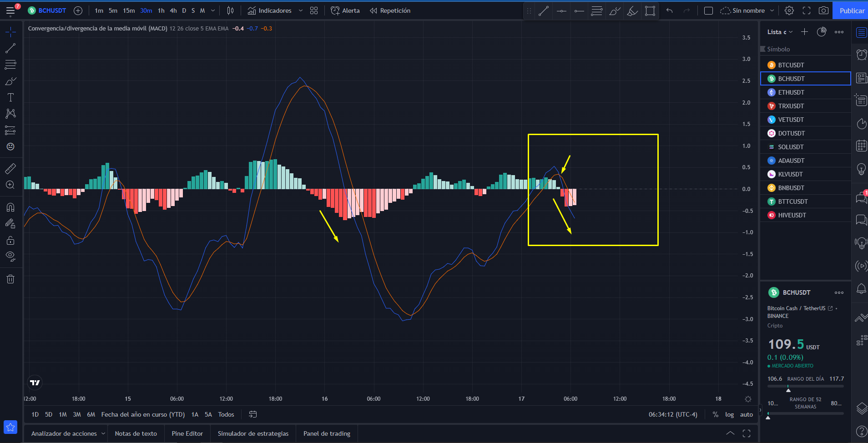868x443 pixels.
Task: Toggle stay in drawing mode
Action: click(10, 223)
